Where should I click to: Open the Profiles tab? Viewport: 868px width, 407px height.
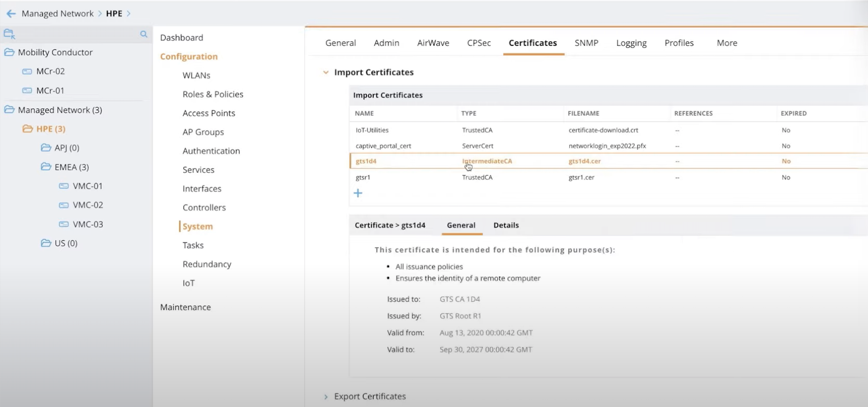pos(679,43)
